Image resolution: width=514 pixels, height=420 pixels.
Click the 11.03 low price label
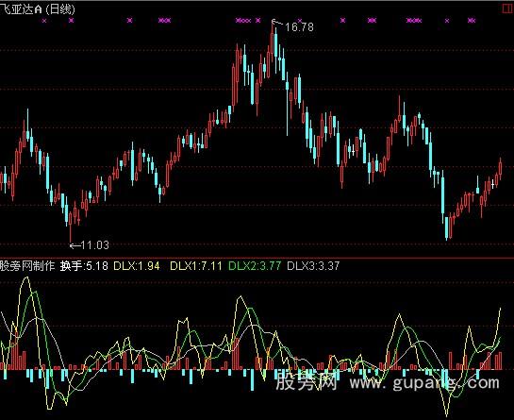(x=94, y=244)
